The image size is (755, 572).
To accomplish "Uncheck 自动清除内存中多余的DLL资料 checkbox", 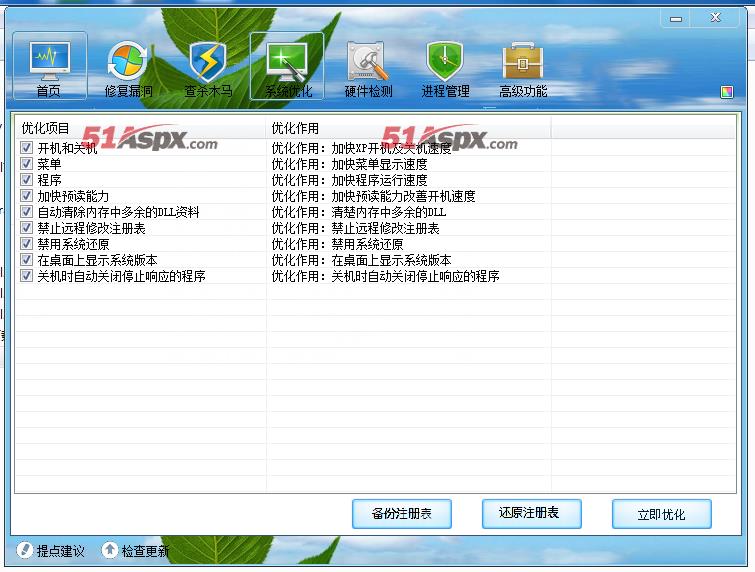I will [x=26, y=212].
